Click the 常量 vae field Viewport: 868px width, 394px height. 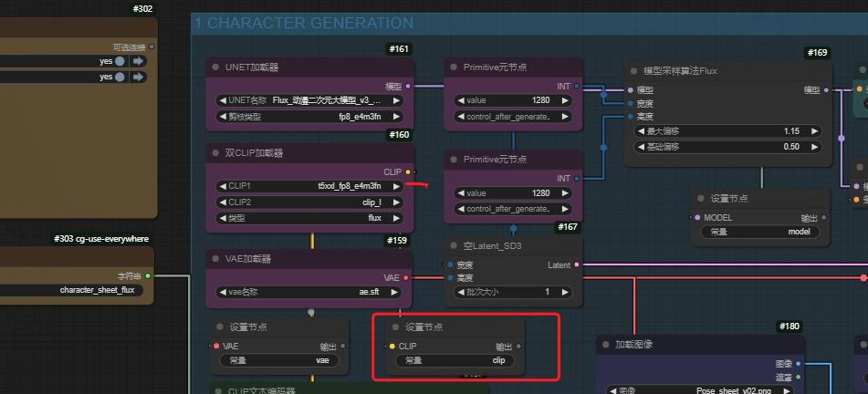coord(279,360)
